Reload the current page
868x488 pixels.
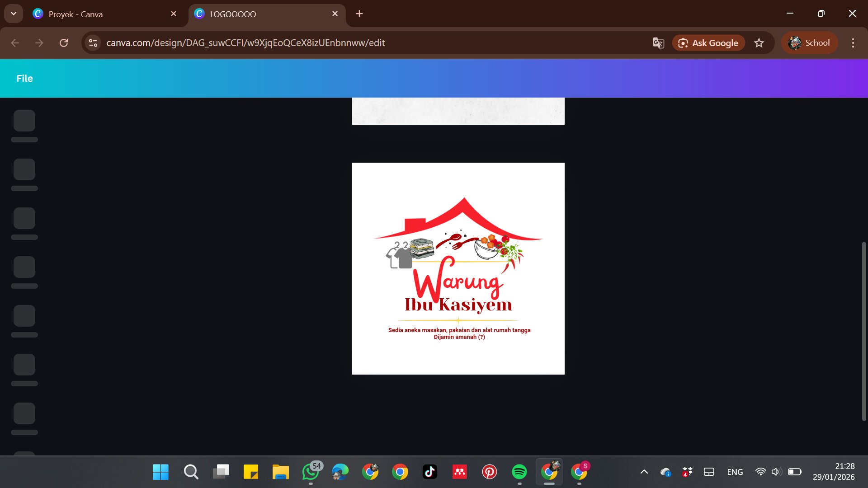click(x=64, y=43)
